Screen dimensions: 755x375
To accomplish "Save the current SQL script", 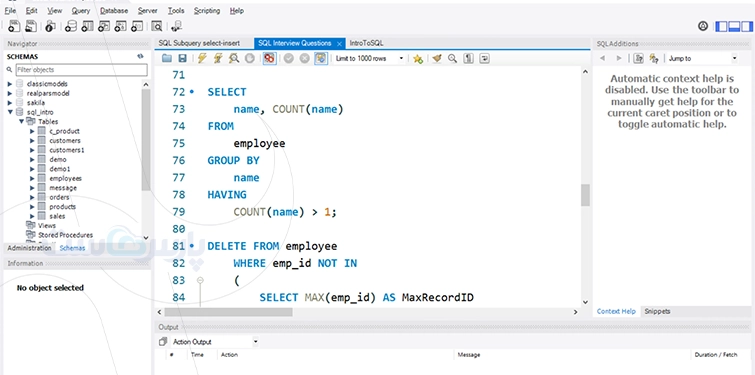I will point(182,59).
